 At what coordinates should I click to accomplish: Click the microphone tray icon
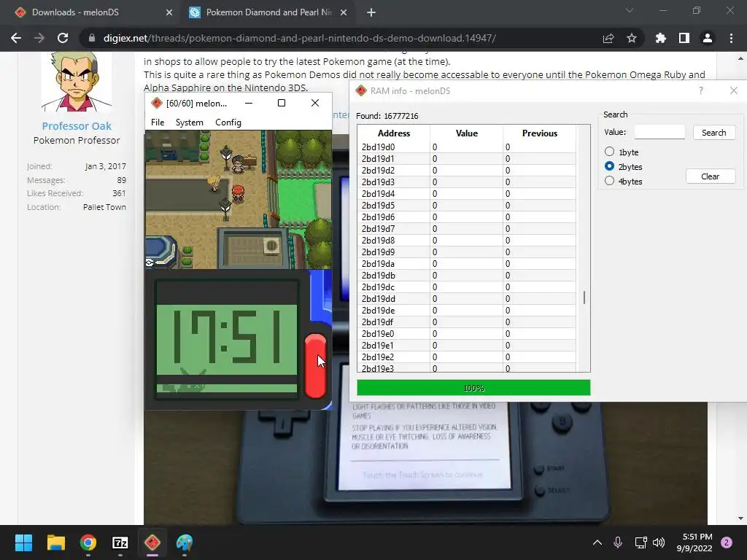618,542
